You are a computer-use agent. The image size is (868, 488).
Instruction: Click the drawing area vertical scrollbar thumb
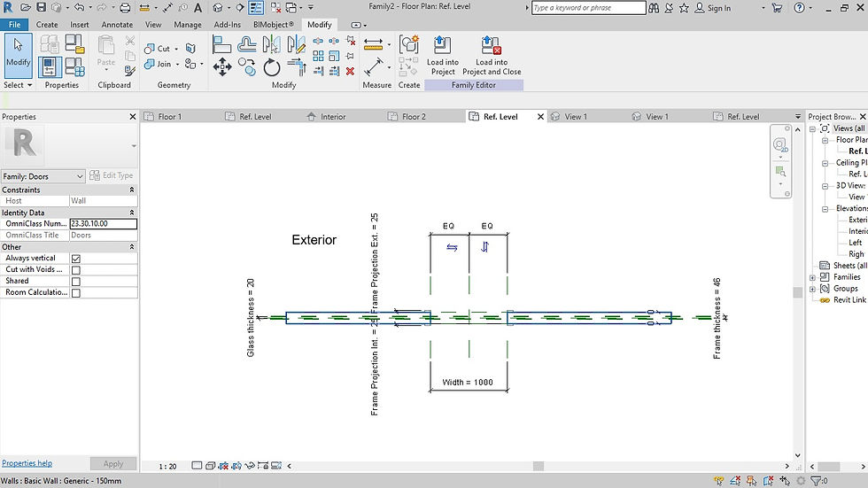coord(797,292)
